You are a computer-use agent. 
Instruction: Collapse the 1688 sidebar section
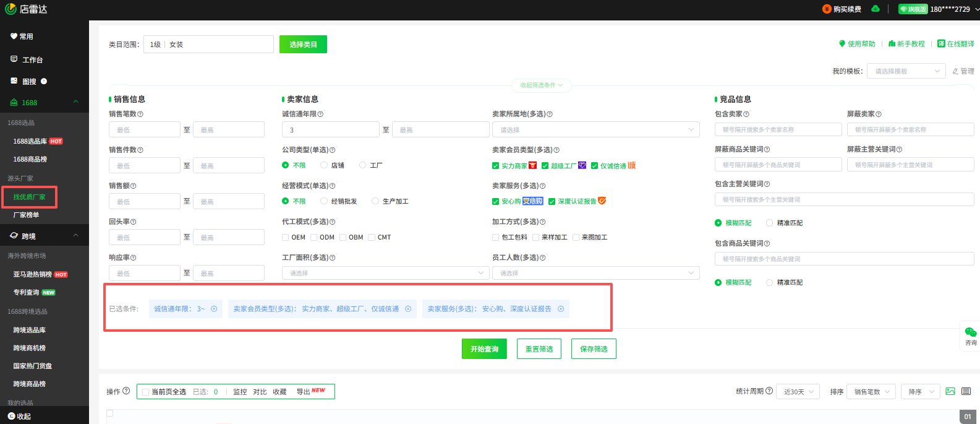(75, 102)
